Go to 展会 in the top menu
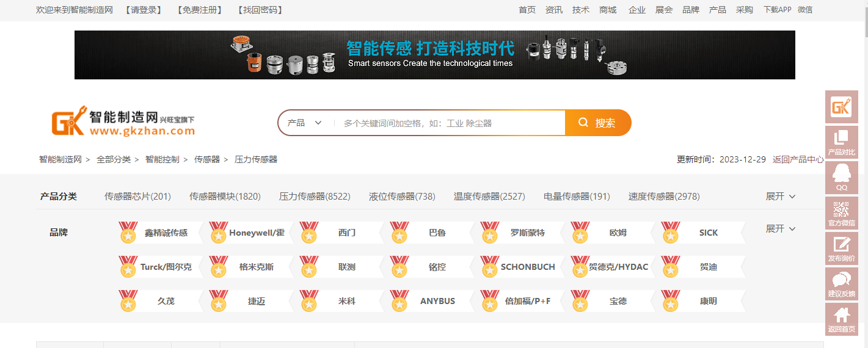 (x=663, y=10)
